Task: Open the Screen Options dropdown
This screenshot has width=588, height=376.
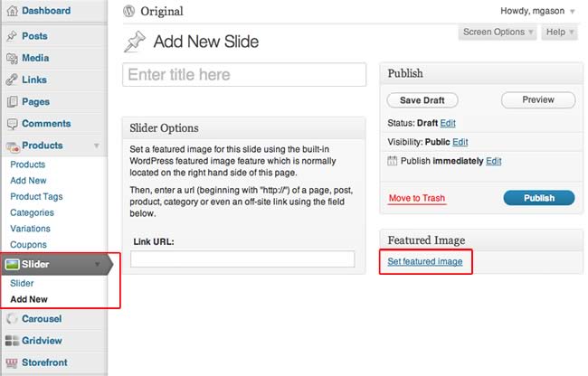Action: coord(498,33)
